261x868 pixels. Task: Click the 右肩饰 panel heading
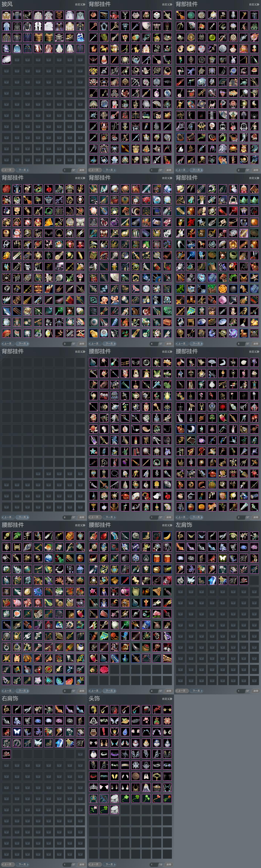click(10, 698)
